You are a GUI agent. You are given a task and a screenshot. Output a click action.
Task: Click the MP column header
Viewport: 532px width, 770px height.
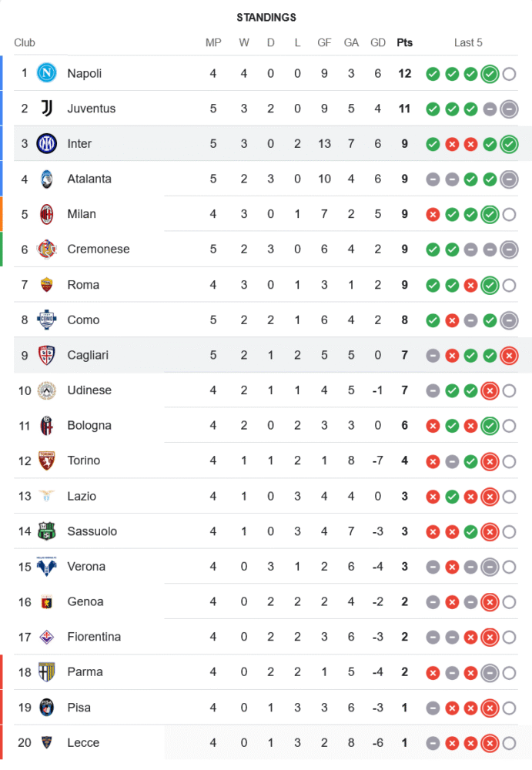pos(213,42)
